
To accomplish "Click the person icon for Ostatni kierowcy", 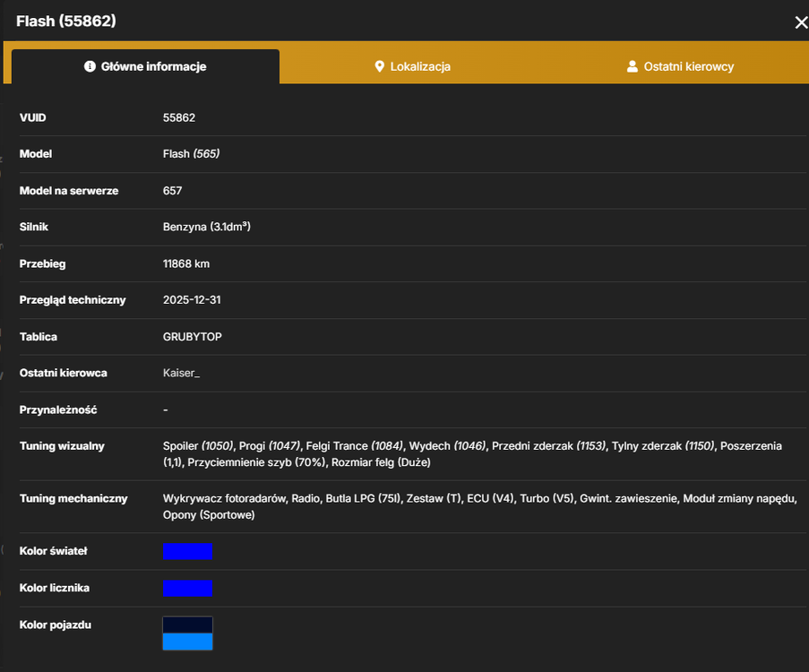I will (632, 66).
